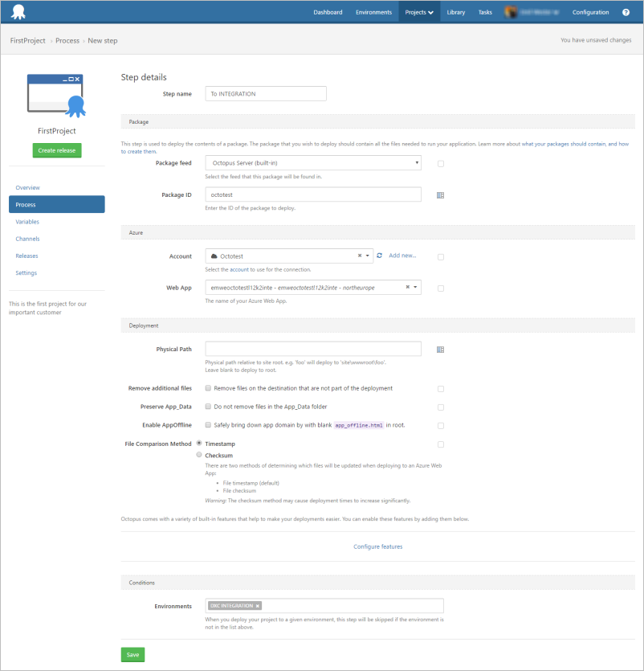Screen dimensions: 644x671
Task: Click into the Step name field
Action: [266, 94]
